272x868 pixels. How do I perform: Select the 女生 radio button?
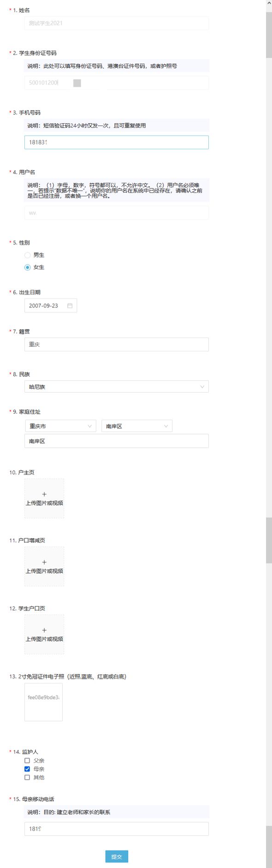coord(27,267)
